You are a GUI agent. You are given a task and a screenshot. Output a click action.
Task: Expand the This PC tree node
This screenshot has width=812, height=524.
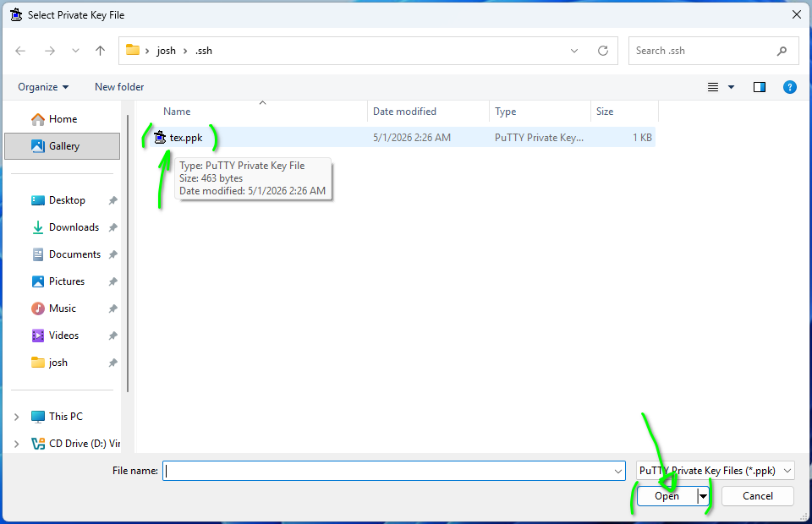[17, 417]
